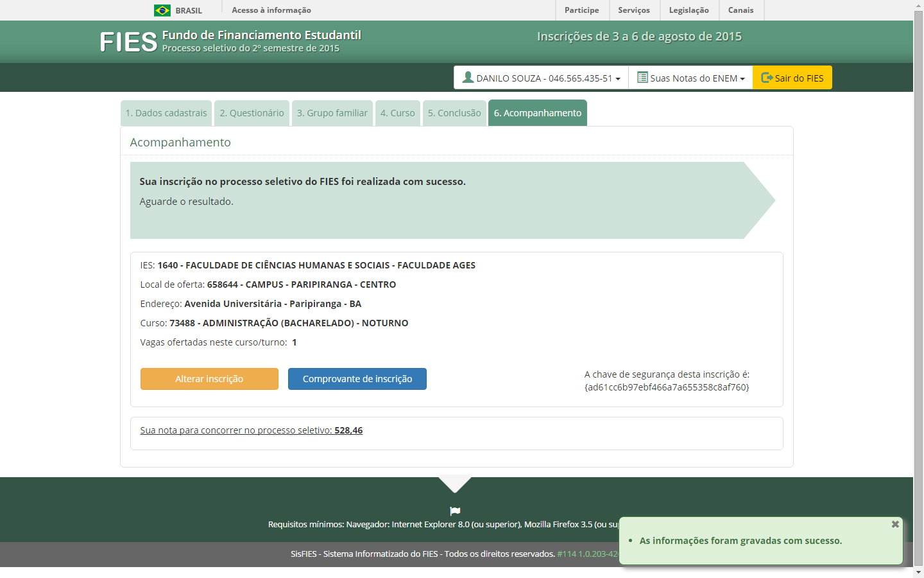Click the Inscrições de 3 a 6 de agosto text
The height and width of the screenshot is (578, 924).
[639, 37]
